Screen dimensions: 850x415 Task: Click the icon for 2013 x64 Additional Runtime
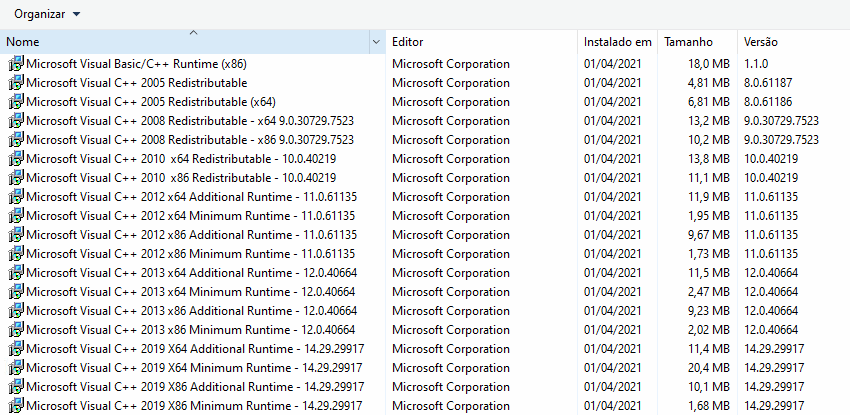[x=17, y=273]
